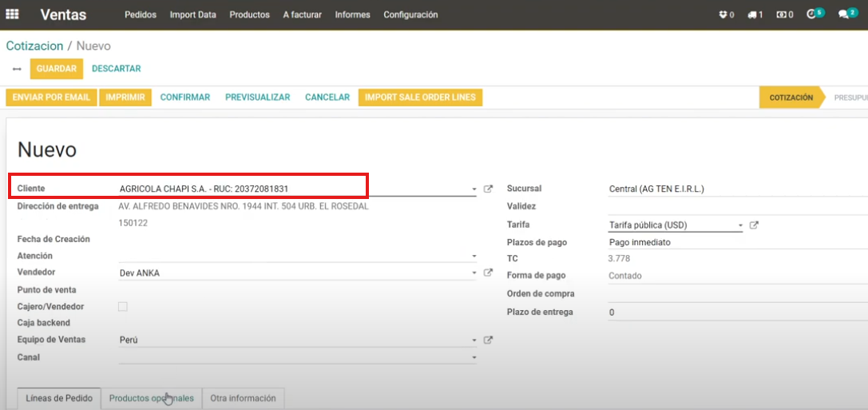Open external link icon next to Vendedor

(x=489, y=273)
